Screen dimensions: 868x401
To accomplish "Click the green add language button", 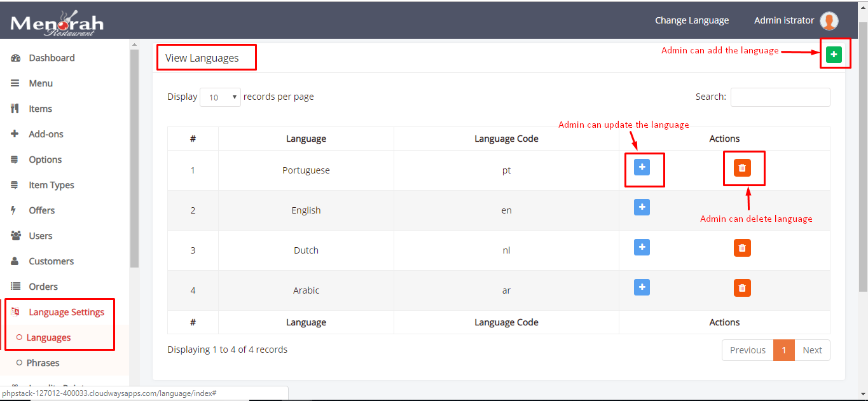I will (834, 55).
